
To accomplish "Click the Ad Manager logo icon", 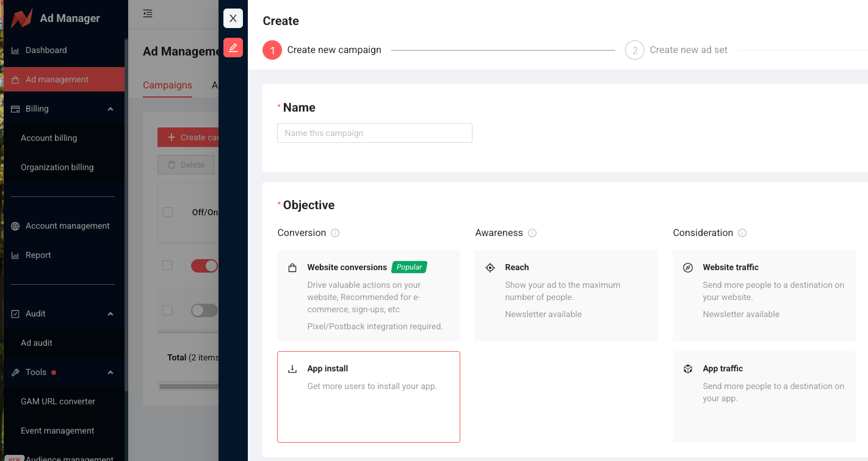I will click(22, 18).
